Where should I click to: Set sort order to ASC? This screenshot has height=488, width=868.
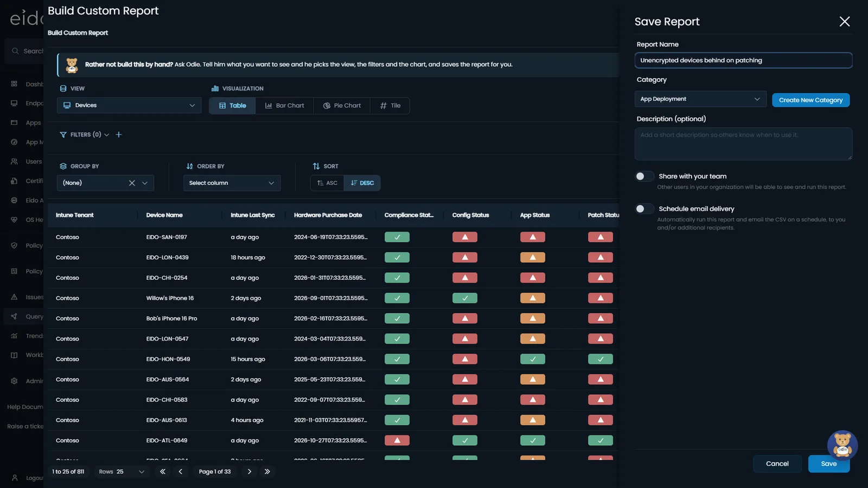pos(327,183)
